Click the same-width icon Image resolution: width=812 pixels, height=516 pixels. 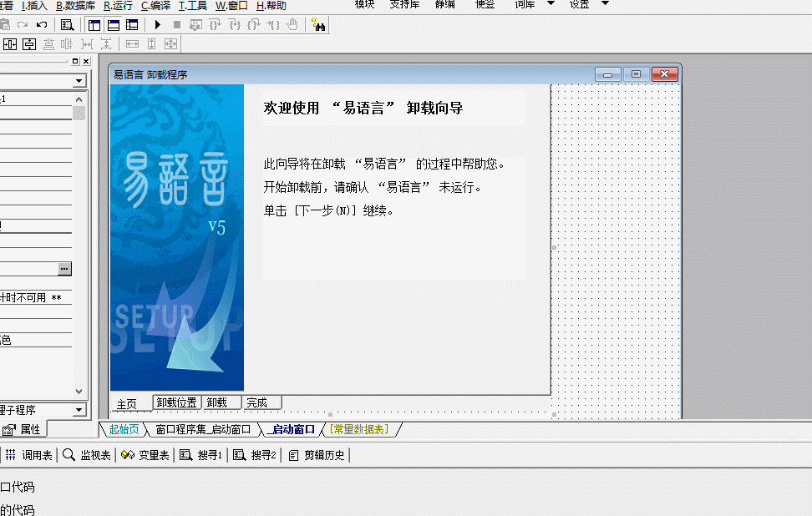point(133,44)
